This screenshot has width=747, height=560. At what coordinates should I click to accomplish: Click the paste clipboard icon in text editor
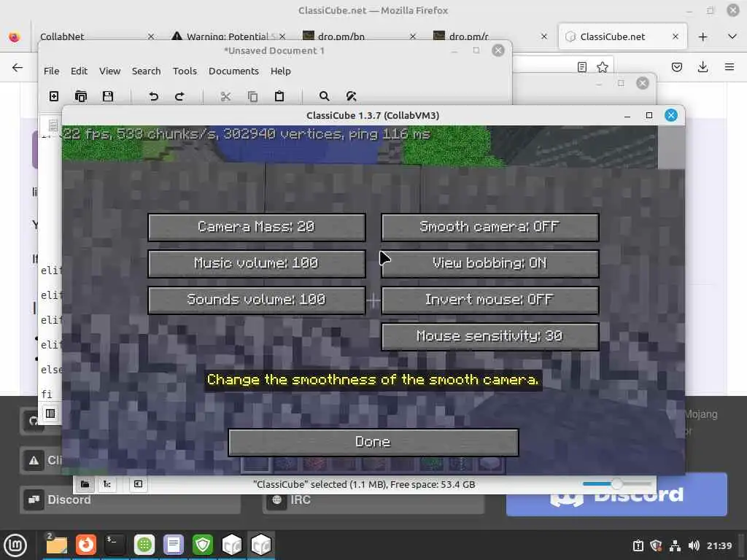pyautogui.click(x=279, y=96)
